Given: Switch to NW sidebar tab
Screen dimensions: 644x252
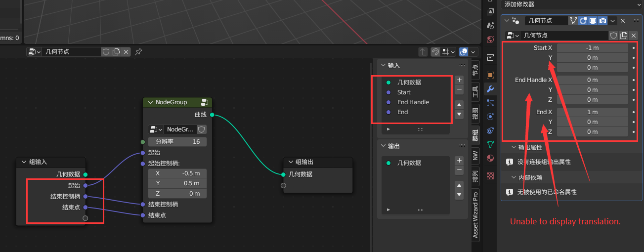Looking at the screenshot, I should click(475, 156).
